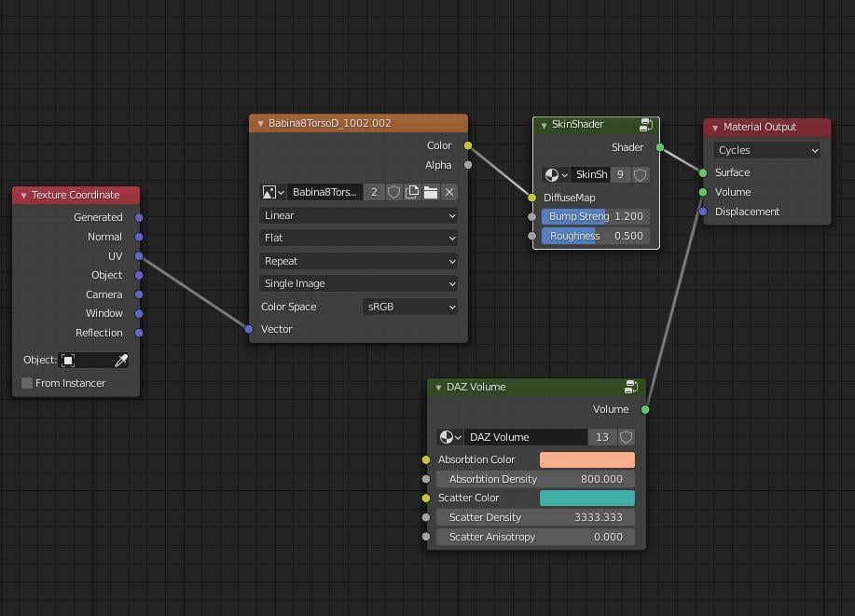Click the DiffuseMap input socket
855x616 pixels.
(532, 198)
